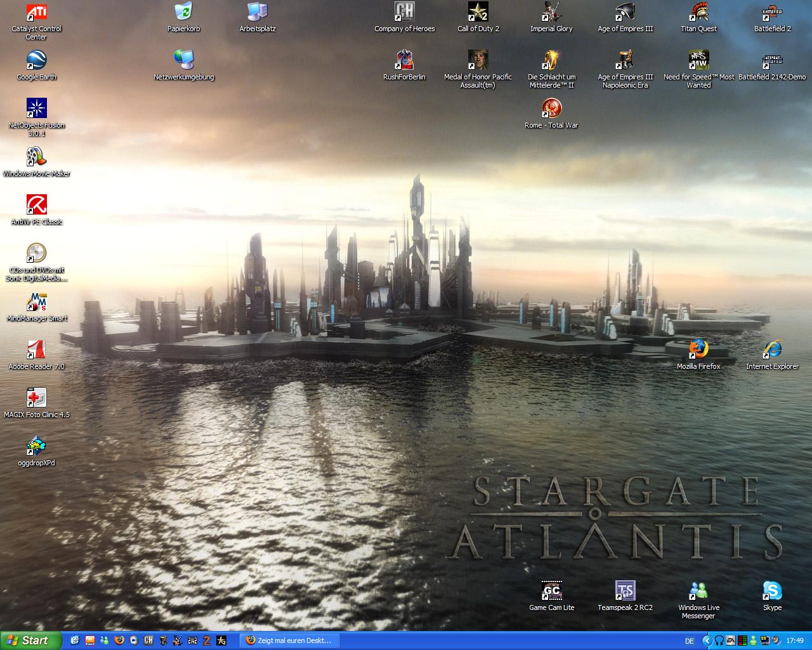Viewport: 812px width, 650px height.
Task: Select the Rome - Total War shortcut
Action: coord(551,109)
